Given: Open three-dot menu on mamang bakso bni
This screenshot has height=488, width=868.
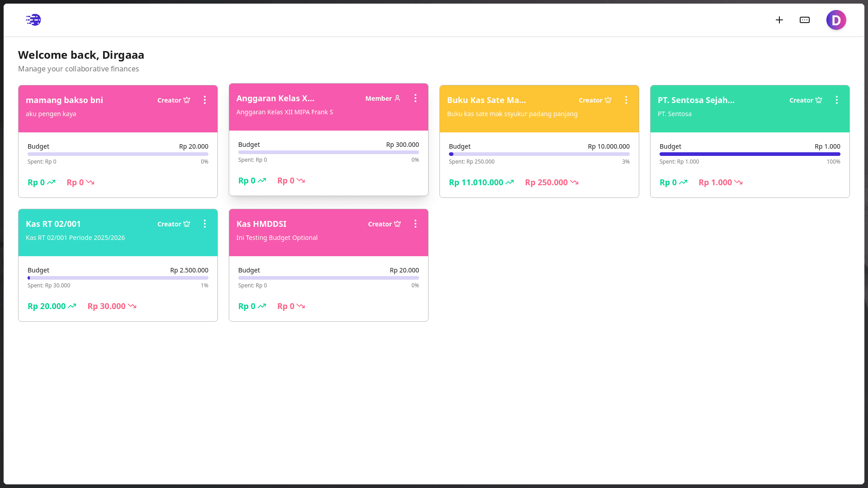Looking at the screenshot, I should (205, 100).
